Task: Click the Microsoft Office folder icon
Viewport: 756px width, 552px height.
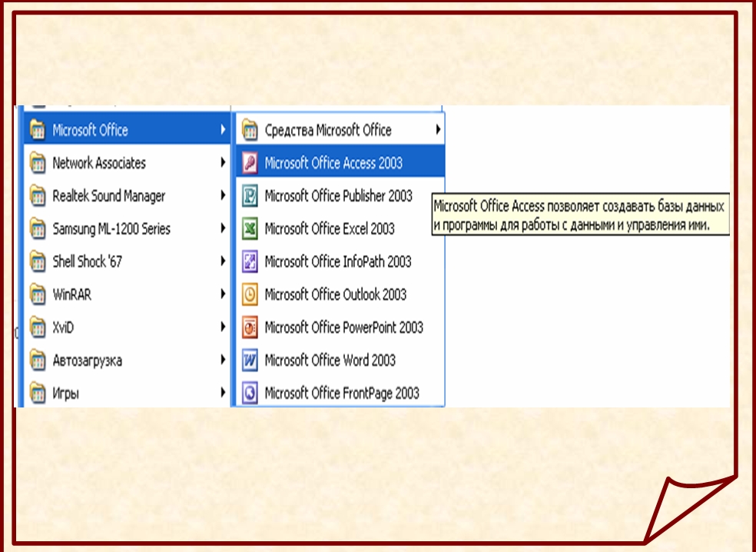Action: click(38, 130)
